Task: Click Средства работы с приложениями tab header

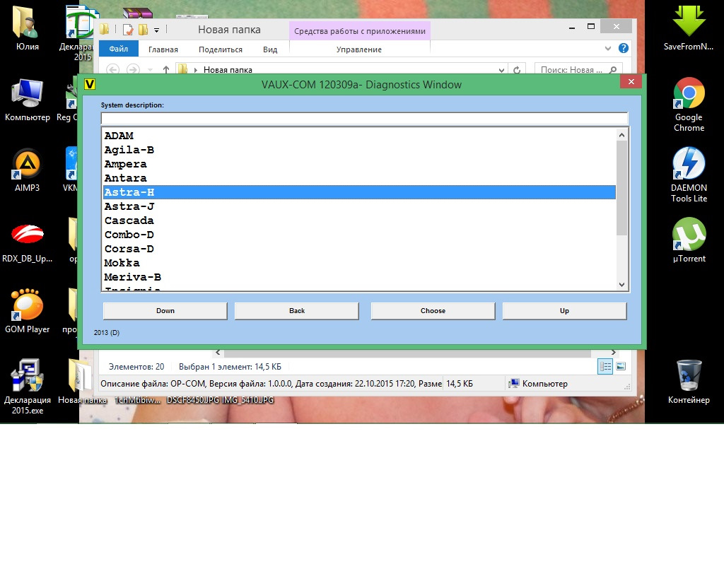Action: coord(360,31)
